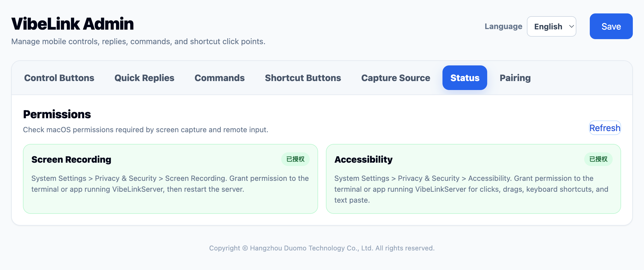Click the Accessibility granted status badge
Image resolution: width=644 pixels, height=270 pixels.
[x=598, y=159]
